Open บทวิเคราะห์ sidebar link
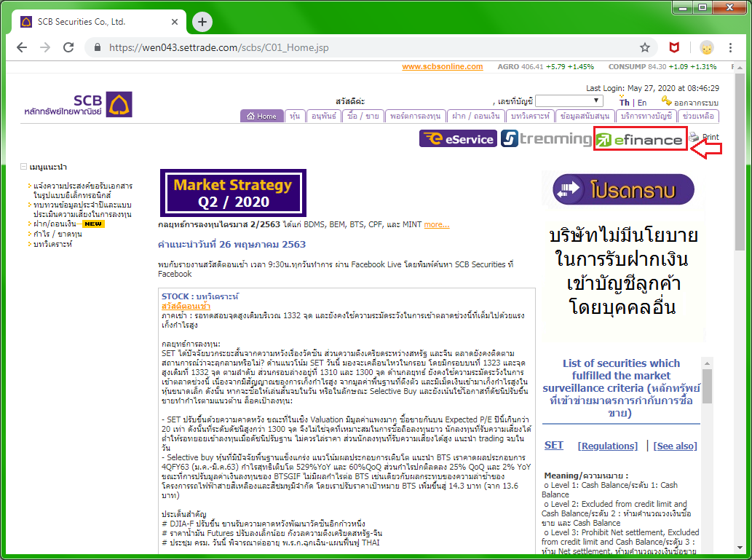The image size is (752, 560). (52, 244)
